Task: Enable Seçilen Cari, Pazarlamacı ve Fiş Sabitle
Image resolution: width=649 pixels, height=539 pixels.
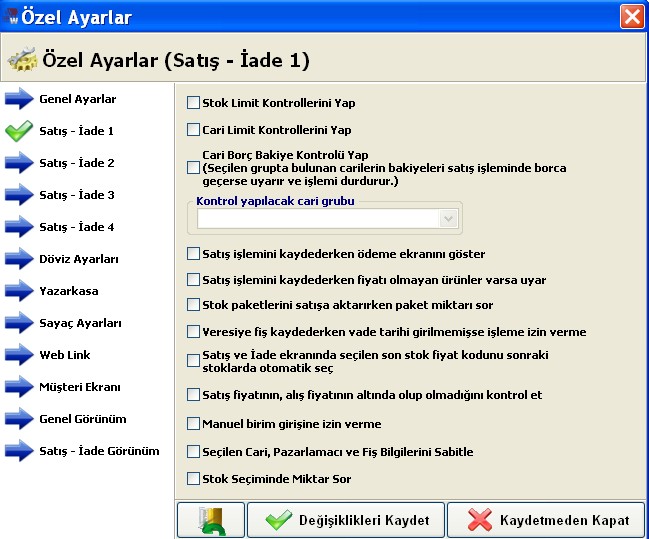Action: click(193, 451)
